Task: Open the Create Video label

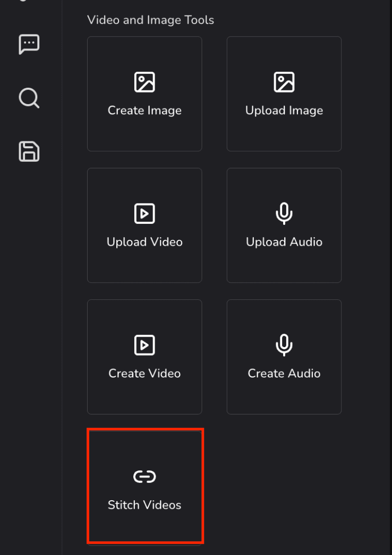Action: click(x=144, y=373)
